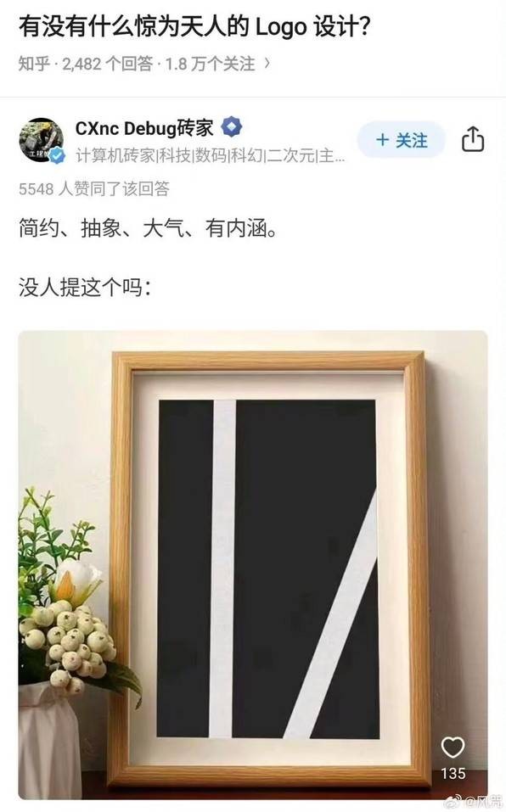Open the author name CXnc Debug砖家
The image size is (506, 812).
[144, 128]
